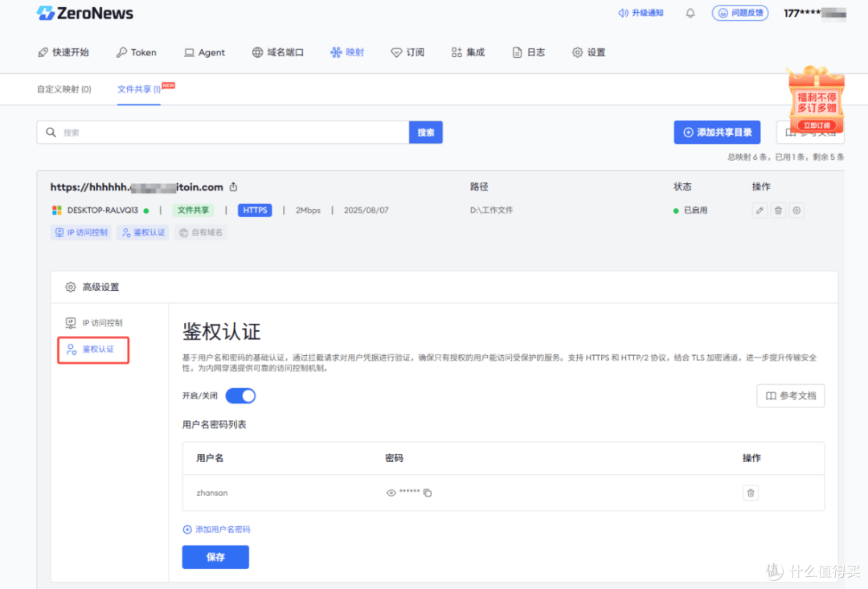The height and width of the screenshot is (589, 868).
Task: Click the delete trash icon for mapping
Action: 778,211
